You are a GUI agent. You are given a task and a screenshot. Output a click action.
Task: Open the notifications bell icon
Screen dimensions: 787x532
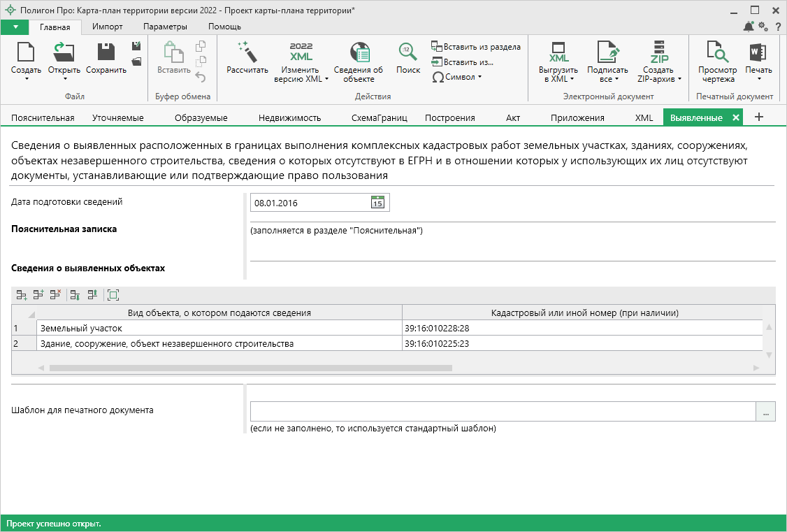[x=749, y=27]
